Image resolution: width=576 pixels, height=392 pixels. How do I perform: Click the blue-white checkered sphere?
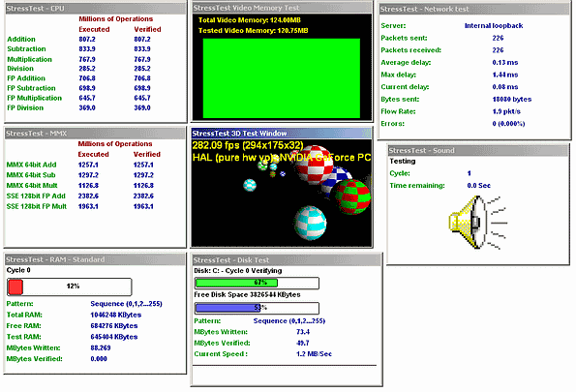click(337, 180)
